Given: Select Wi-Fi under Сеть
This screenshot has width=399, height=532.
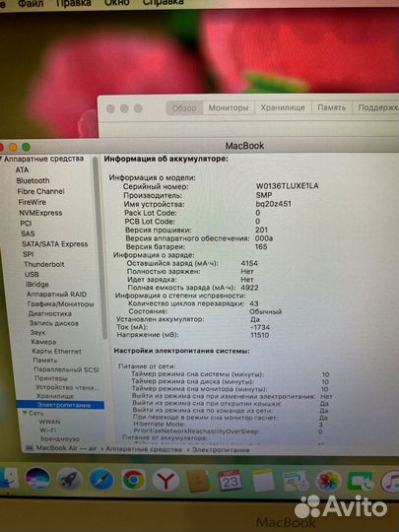Looking at the screenshot, I should 48,431.
